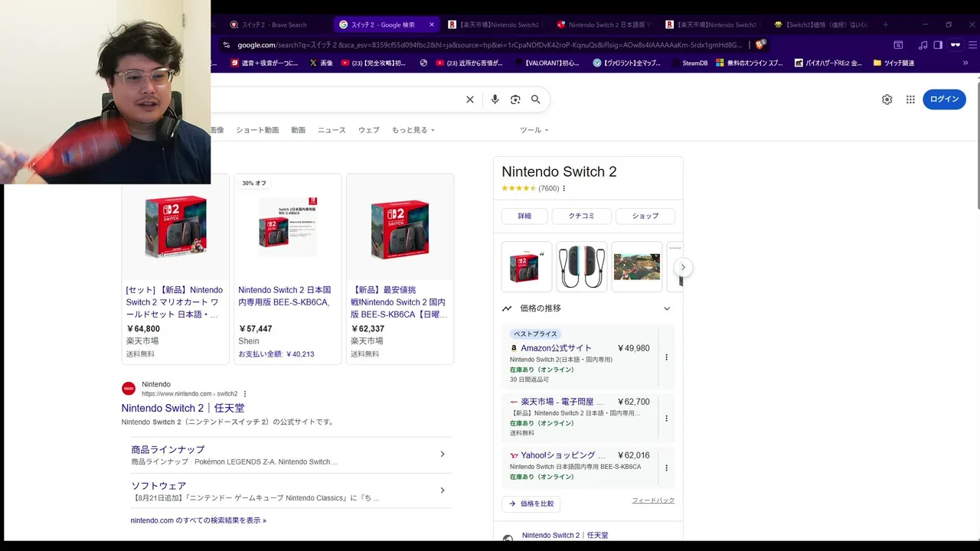The height and width of the screenshot is (551, 980).
Task: Click the ショップ button
Action: click(x=645, y=216)
